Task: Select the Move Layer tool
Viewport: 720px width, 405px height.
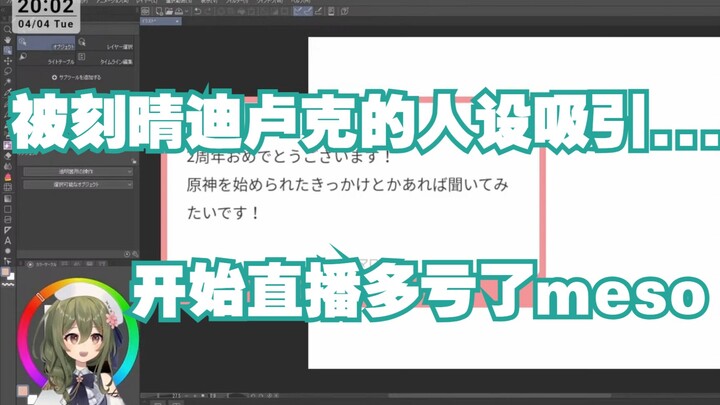Action: pyautogui.click(x=7, y=61)
